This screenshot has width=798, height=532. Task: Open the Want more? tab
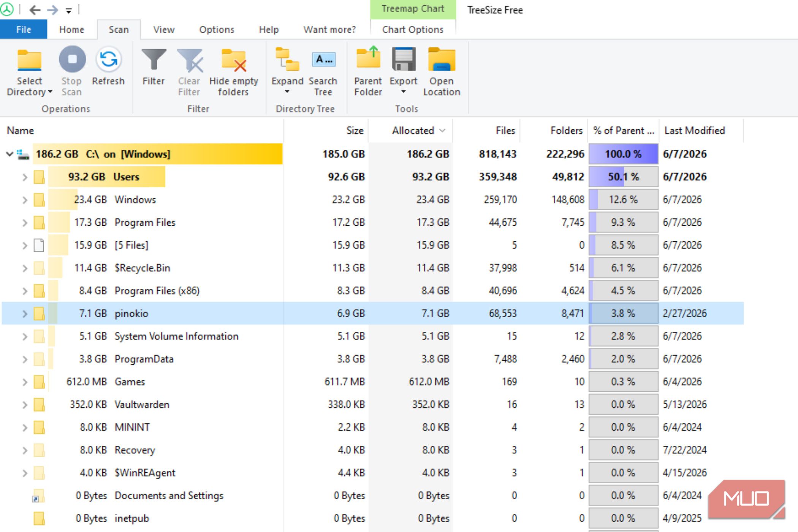[329, 30]
